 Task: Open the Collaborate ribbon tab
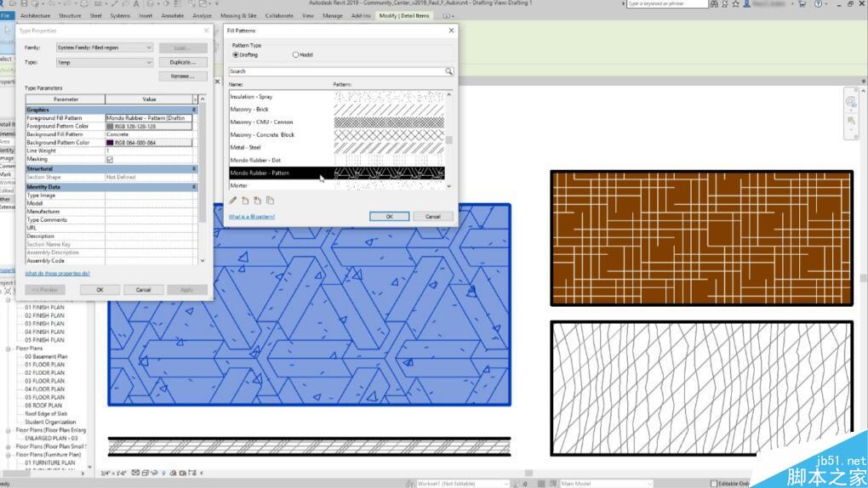click(x=279, y=16)
